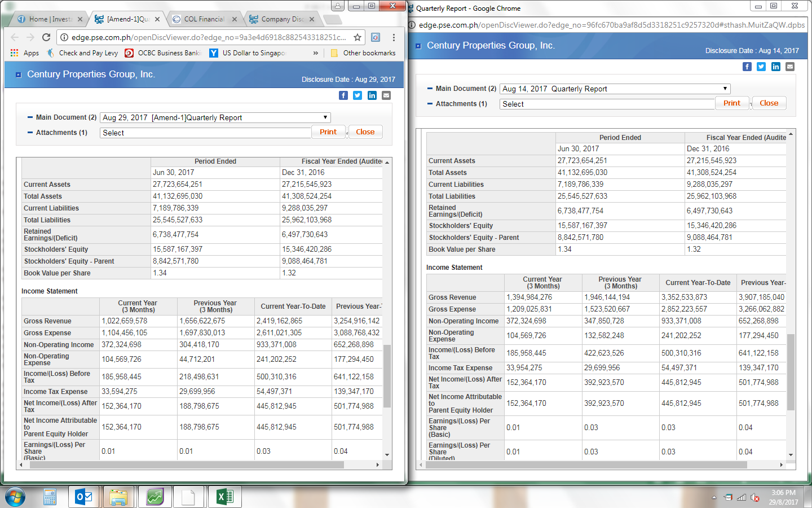Email disclosure icon in left window
This screenshot has height=508, width=812.
[x=386, y=95]
